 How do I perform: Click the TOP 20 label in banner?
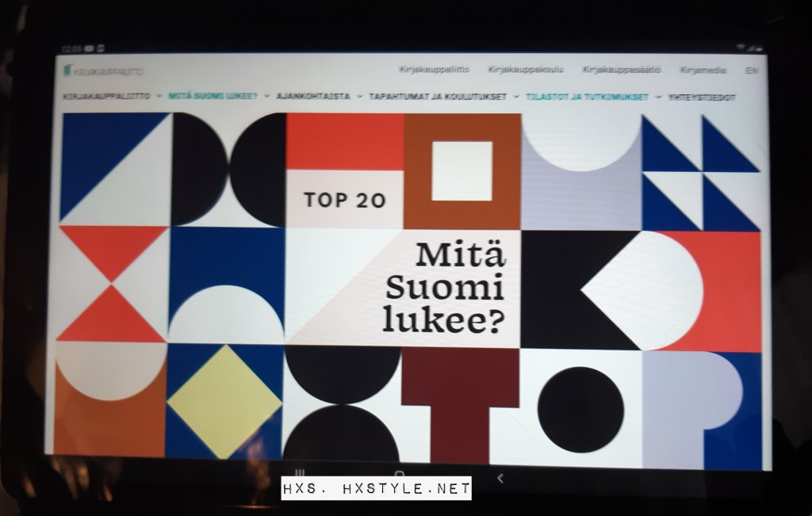[x=345, y=201]
